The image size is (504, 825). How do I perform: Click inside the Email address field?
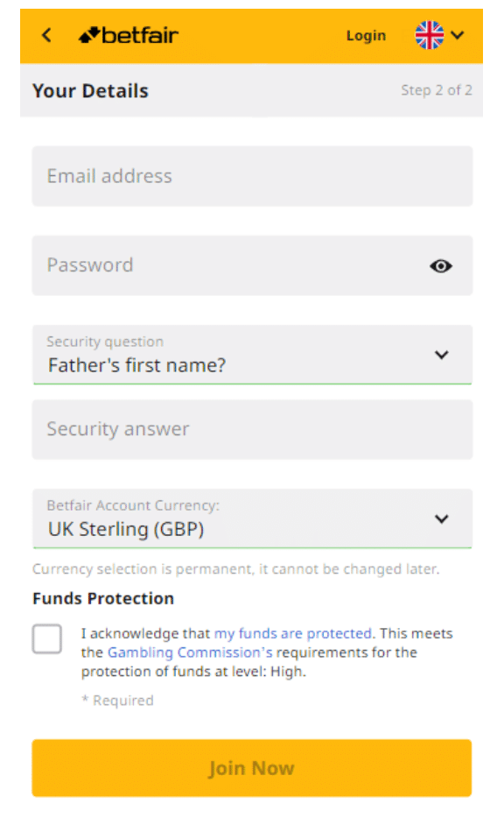pos(251,175)
